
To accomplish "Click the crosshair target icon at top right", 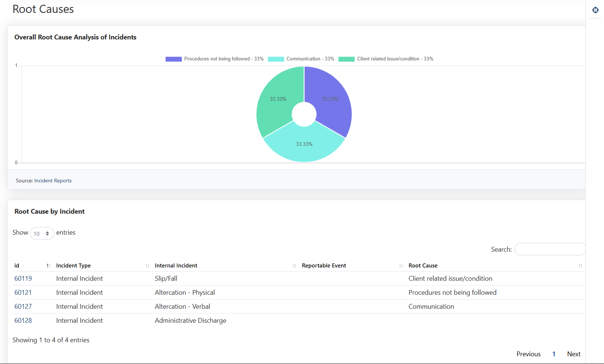I will (595, 10).
